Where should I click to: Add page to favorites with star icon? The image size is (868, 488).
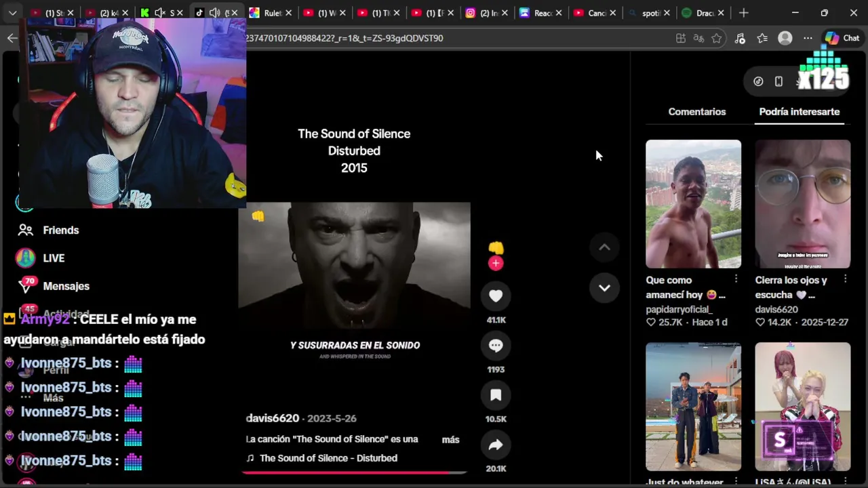coord(717,39)
